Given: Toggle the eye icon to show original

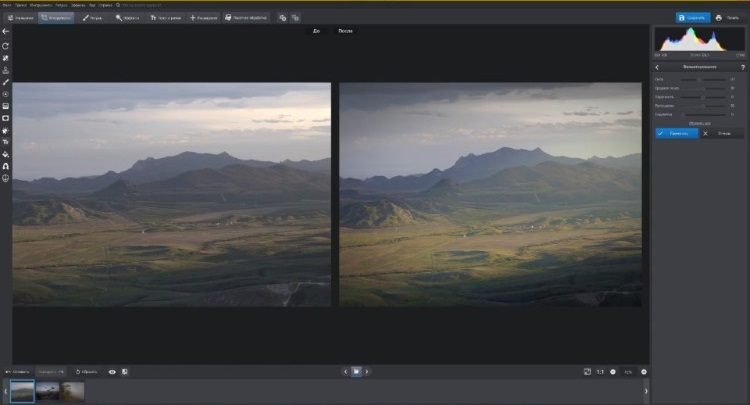Looking at the screenshot, I should click(x=112, y=372).
